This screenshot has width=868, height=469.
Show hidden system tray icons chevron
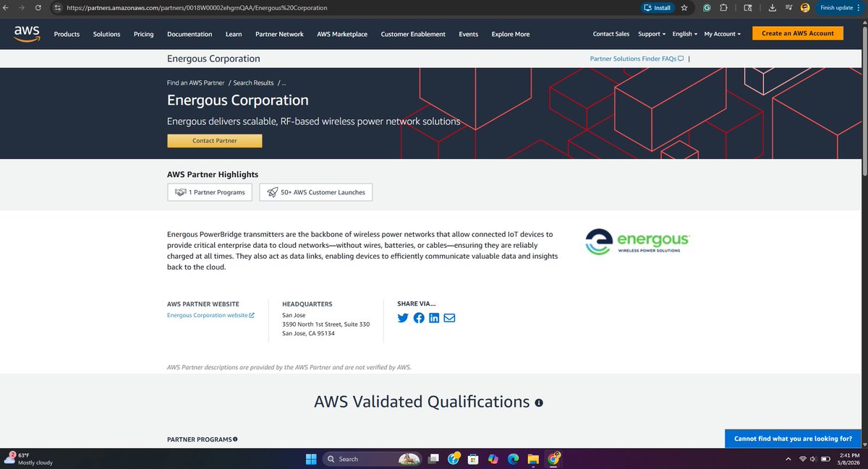(x=788, y=459)
